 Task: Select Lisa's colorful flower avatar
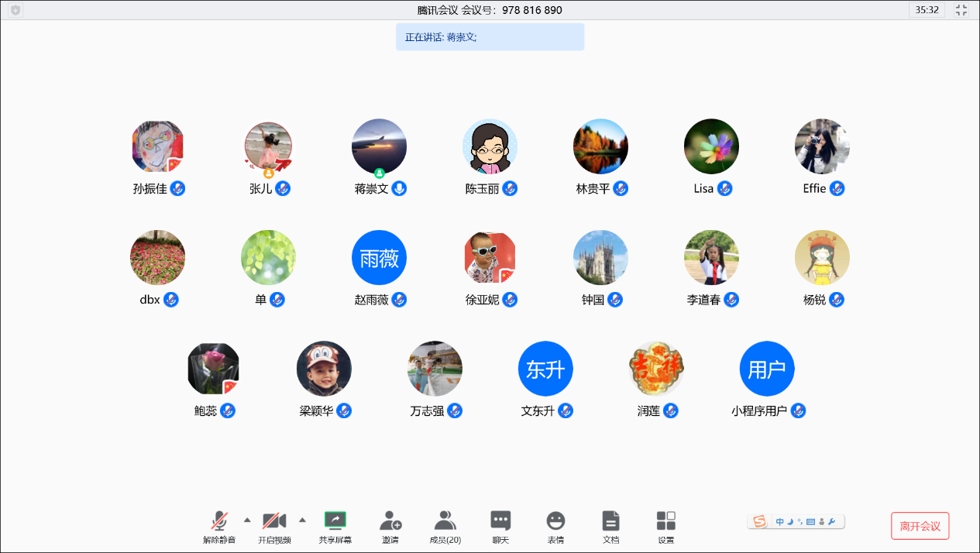coord(712,146)
